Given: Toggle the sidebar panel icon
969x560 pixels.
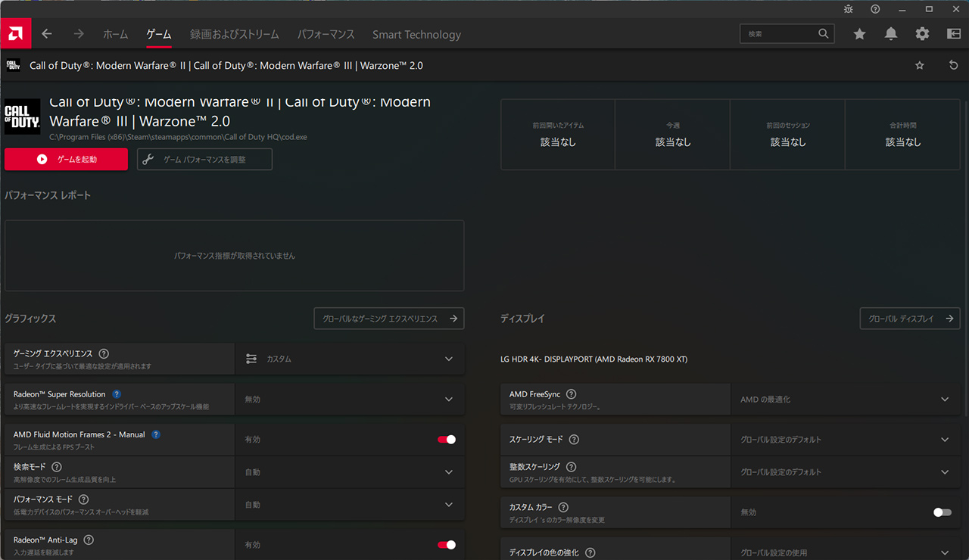Looking at the screenshot, I should pyautogui.click(x=954, y=34).
